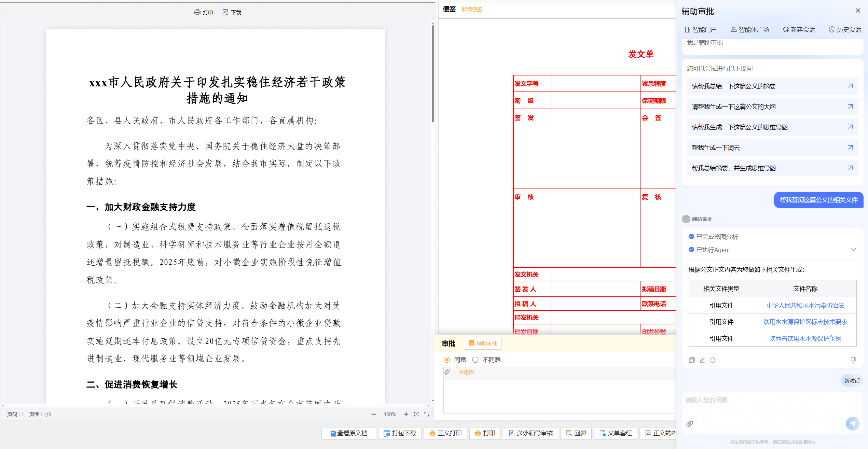Click the 密 级 label in the 发文单
Image resolution: width=868 pixels, height=449 pixels.
click(x=524, y=101)
